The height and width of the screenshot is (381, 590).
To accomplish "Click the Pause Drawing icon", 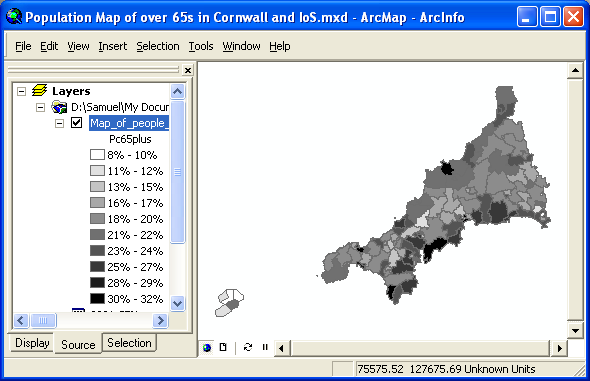I will tap(265, 347).
